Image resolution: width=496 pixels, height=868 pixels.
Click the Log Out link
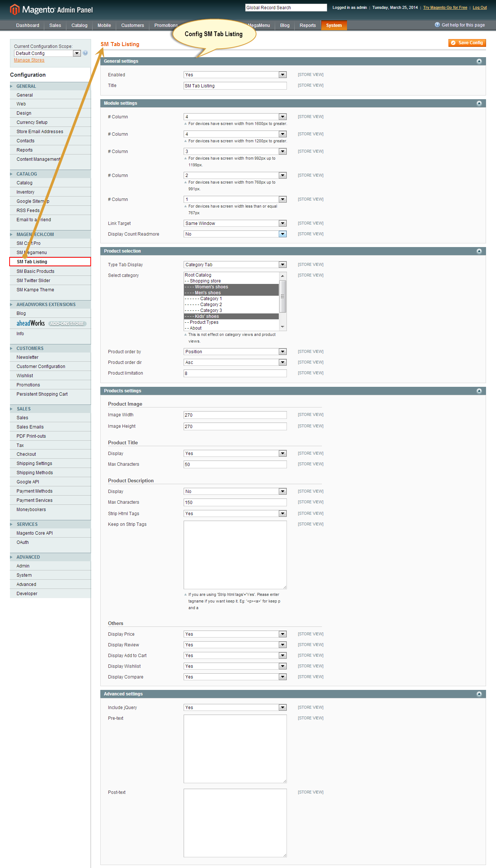tap(480, 7)
